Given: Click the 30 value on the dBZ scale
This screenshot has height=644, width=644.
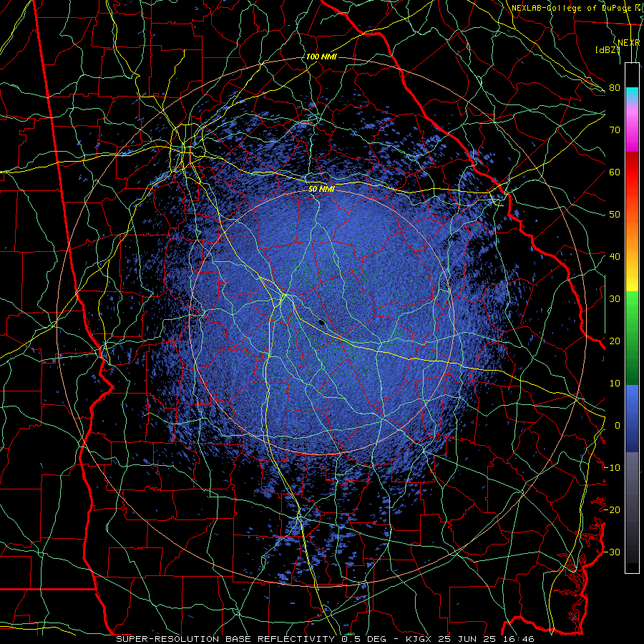Looking at the screenshot, I should [615, 298].
